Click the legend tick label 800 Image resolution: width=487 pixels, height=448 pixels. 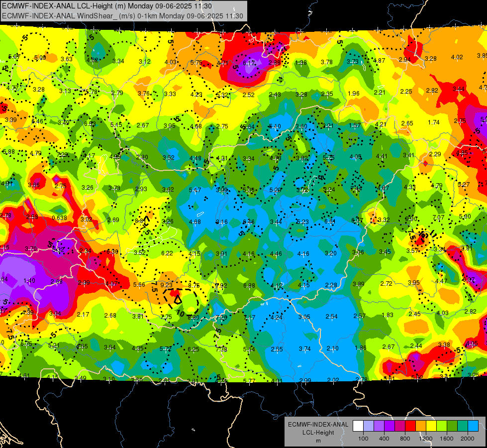[405, 439]
